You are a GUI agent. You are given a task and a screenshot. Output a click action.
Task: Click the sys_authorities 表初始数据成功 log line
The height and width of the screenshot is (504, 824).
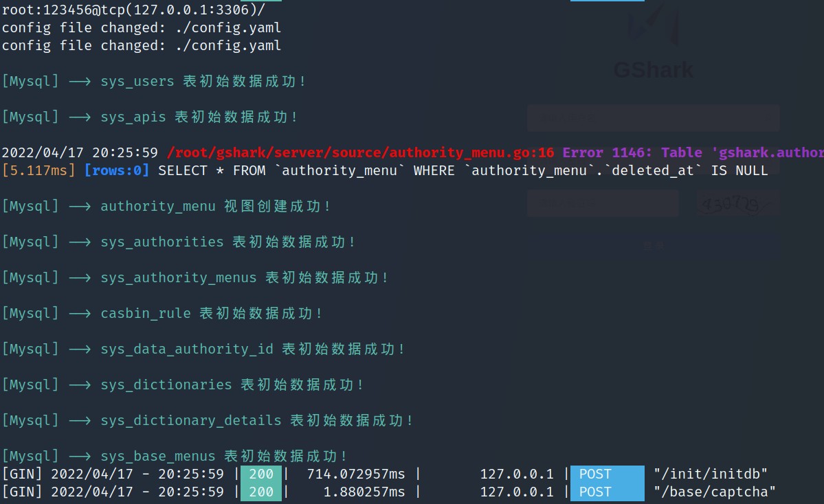point(179,242)
